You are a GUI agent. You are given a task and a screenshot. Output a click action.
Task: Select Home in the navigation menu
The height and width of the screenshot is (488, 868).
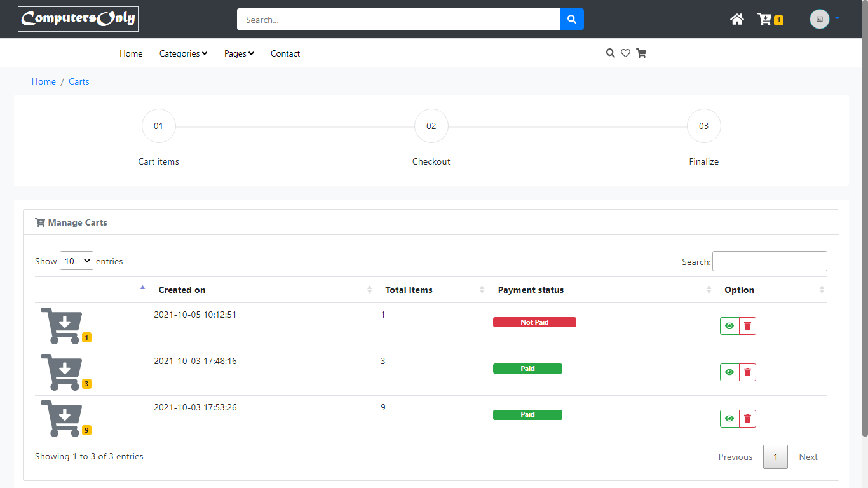131,53
